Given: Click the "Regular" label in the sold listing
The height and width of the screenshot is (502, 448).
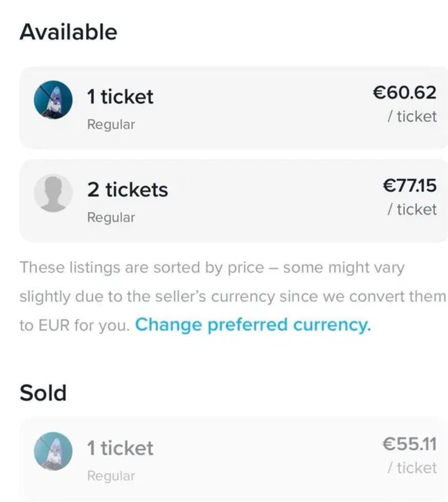Looking at the screenshot, I should 111,476.
